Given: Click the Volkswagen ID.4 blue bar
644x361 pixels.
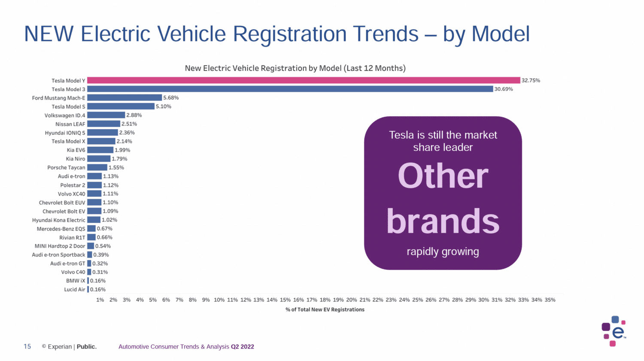Looking at the screenshot, I should coord(106,115).
